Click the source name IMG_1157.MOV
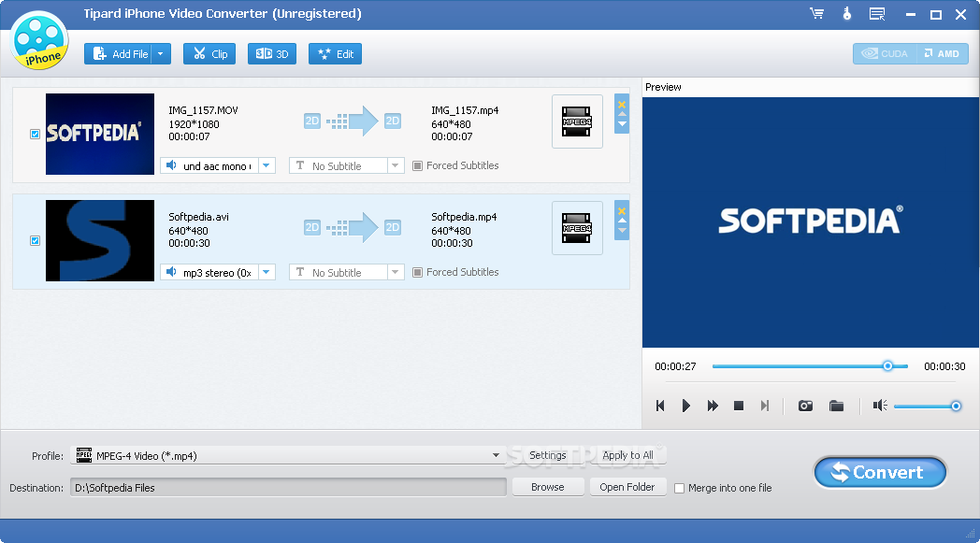980x543 pixels. (x=203, y=110)
